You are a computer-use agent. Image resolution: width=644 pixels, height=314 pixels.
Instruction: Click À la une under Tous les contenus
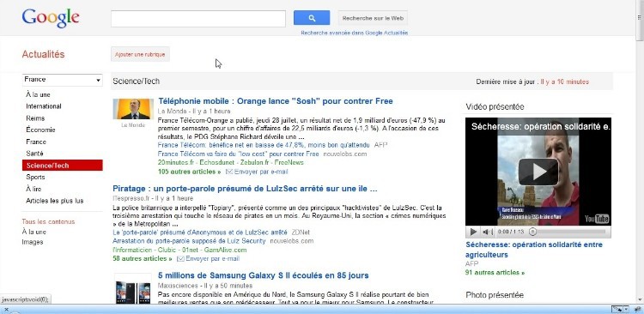pos(34,232)
